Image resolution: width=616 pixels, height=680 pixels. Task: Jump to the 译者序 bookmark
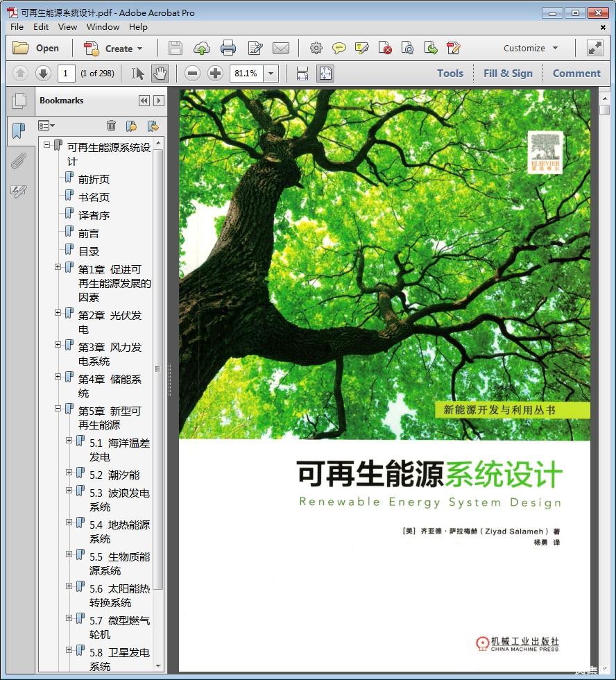pos(94,216)
